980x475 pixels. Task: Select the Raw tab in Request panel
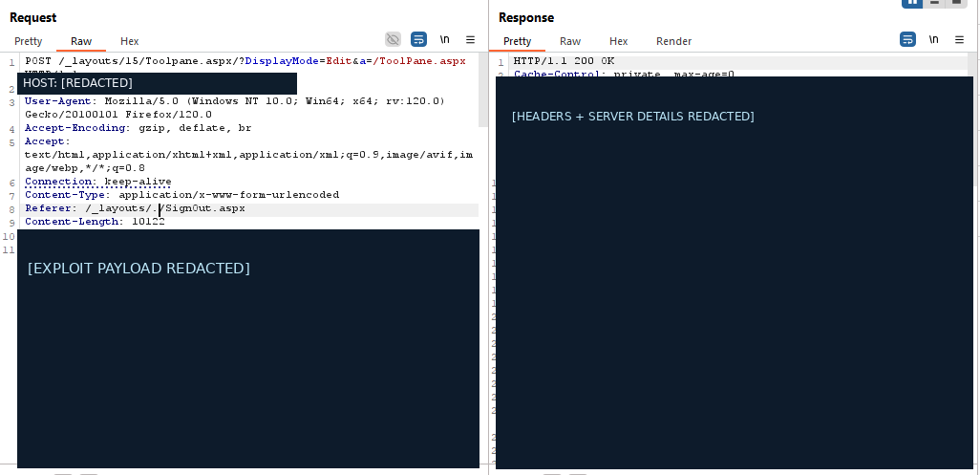coord(81,41)
